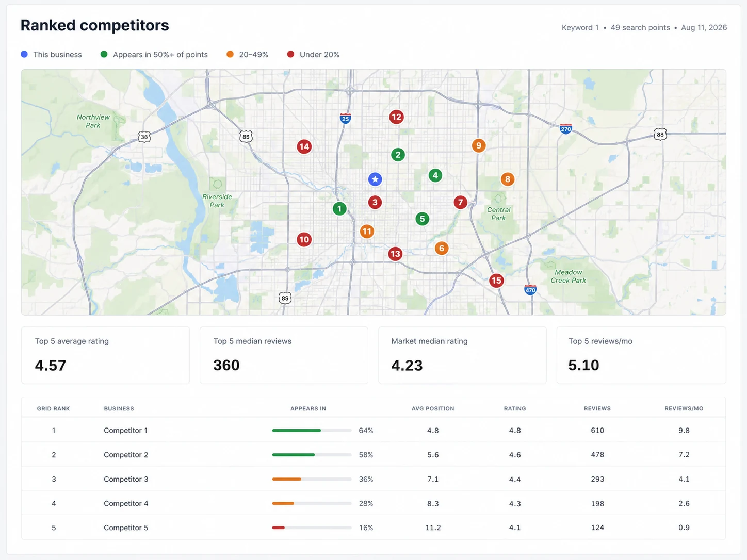Select red map pin number 13
Viewport: 747px width, 560px height.
coord(395,254)
